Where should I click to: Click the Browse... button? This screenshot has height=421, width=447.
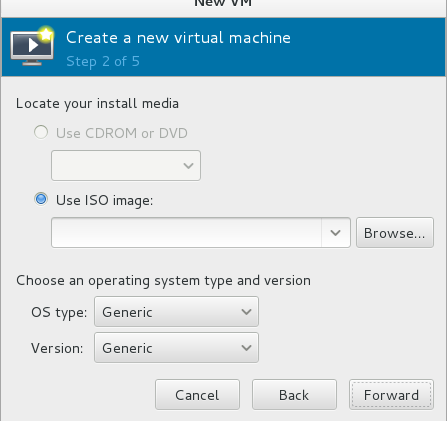coord(395,233)
